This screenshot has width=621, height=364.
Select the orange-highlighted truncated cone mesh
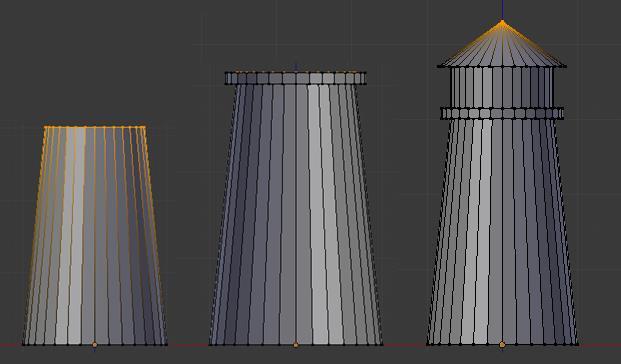pos(95,235)
